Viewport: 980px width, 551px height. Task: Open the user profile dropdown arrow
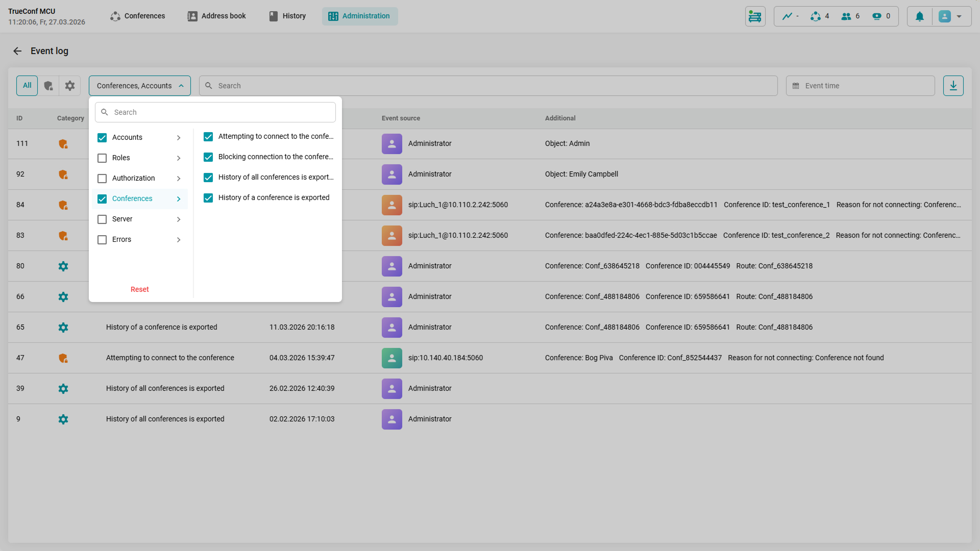[959, 16]
